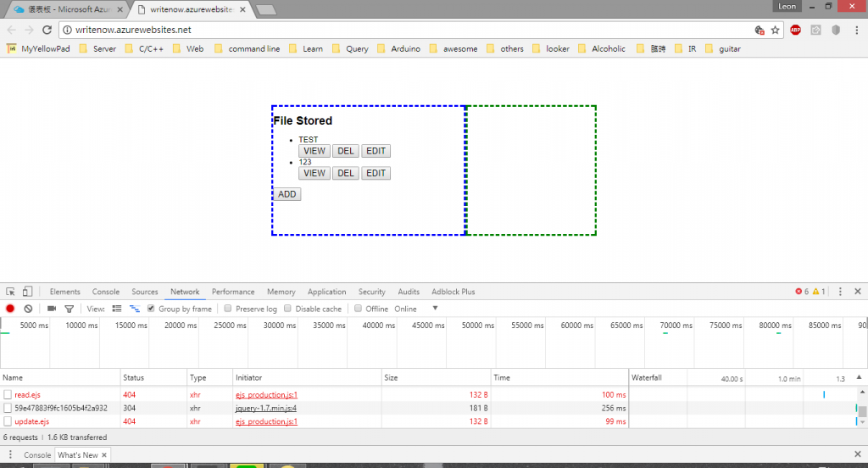Switch to large request rows view icon
Viewport: 868px width, 468px height.
[x=117, y=309]
